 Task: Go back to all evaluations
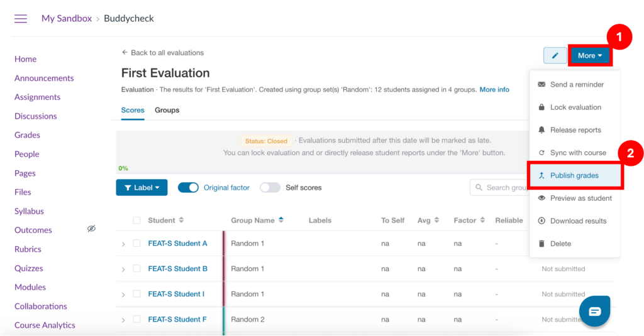[163, 53]
